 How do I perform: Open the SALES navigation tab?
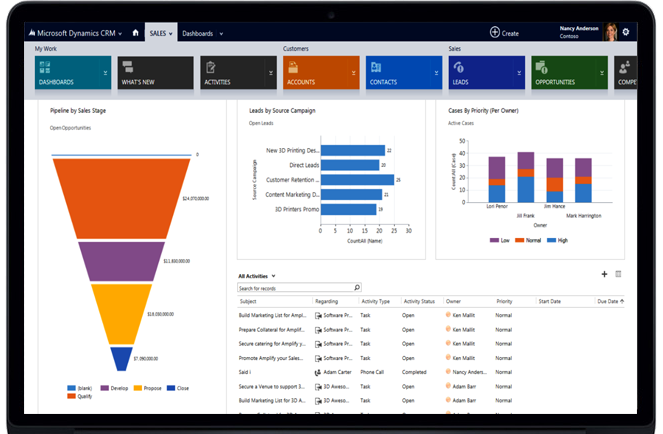[160, 33]
